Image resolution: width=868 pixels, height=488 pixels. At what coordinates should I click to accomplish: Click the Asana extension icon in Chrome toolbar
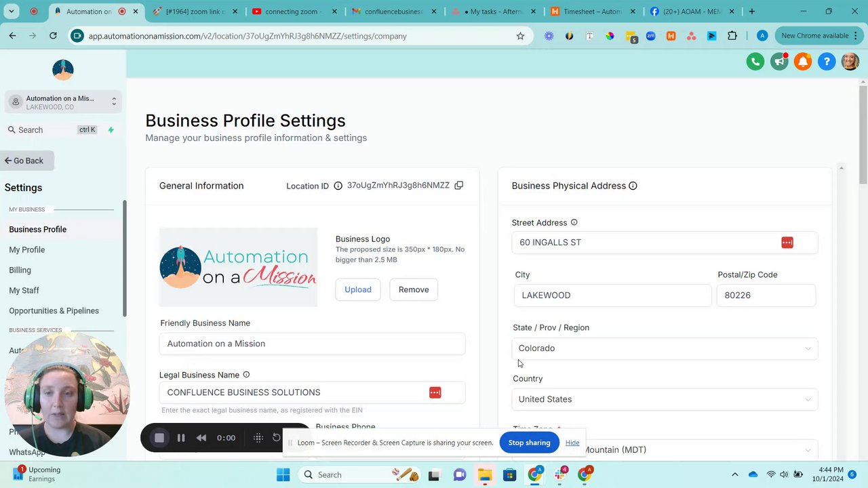coord(691,36)
